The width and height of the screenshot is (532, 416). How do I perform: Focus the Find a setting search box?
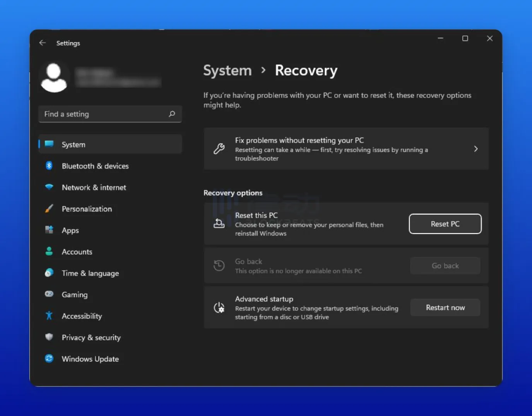104,114
